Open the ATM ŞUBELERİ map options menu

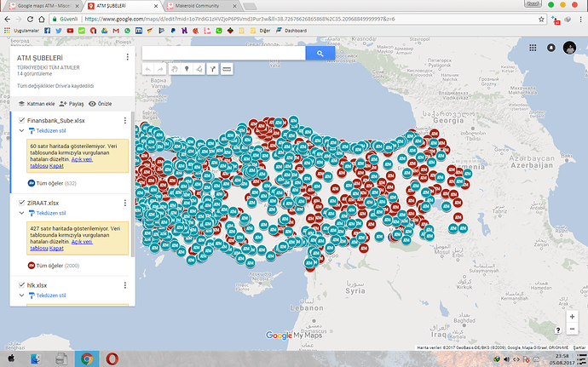(128, 57)
